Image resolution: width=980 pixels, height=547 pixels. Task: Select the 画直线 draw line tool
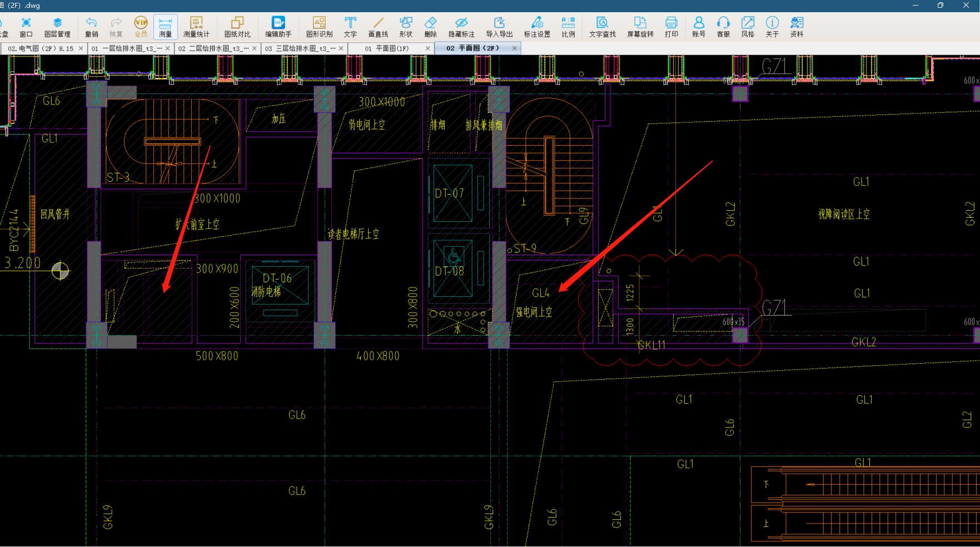[x=378, y=27]
